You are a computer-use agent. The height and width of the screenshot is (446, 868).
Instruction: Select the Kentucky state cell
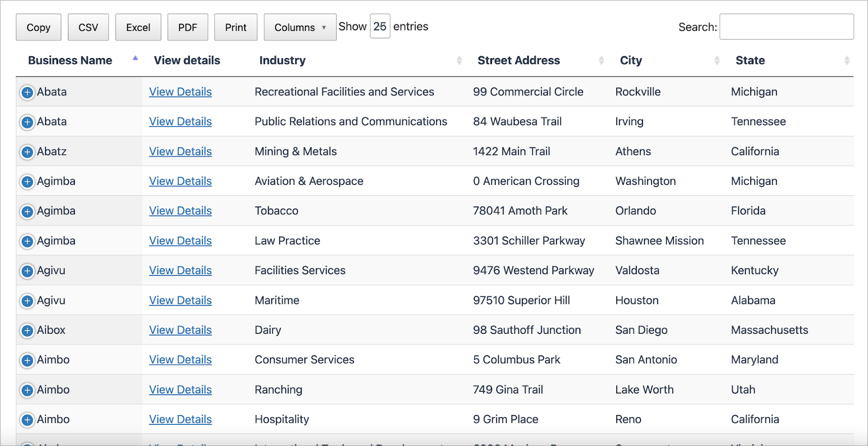pos(755,270)
